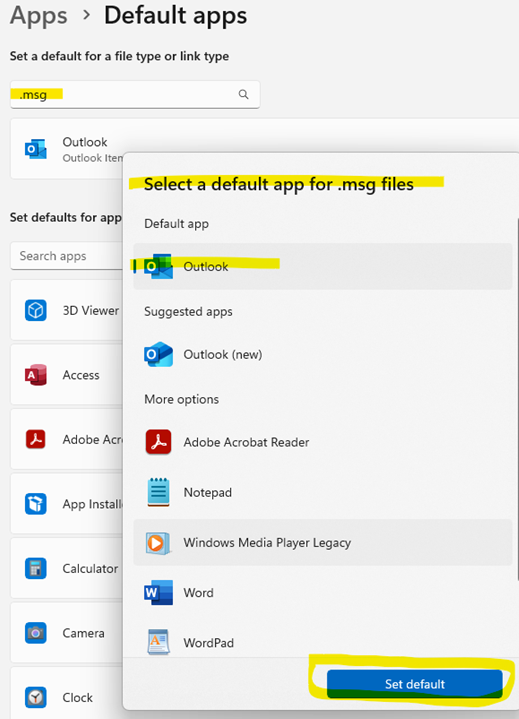
Task: Open Adobe Acrobat icon in background list
Action: 35,439
